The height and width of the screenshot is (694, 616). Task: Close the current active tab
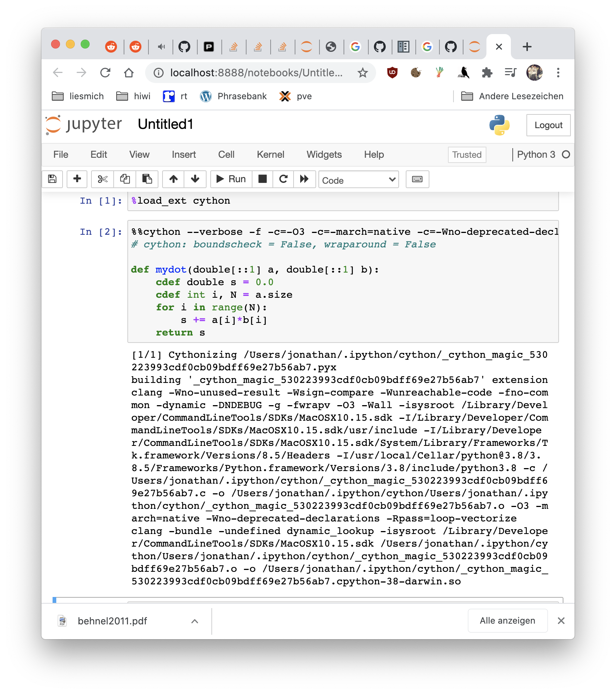(x=499, y=47)
